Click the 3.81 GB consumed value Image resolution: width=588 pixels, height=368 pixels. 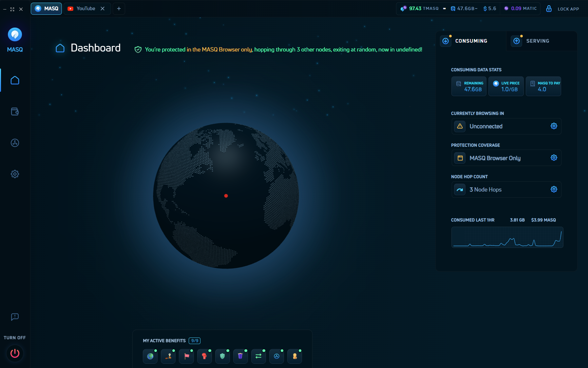coord(517,220)
